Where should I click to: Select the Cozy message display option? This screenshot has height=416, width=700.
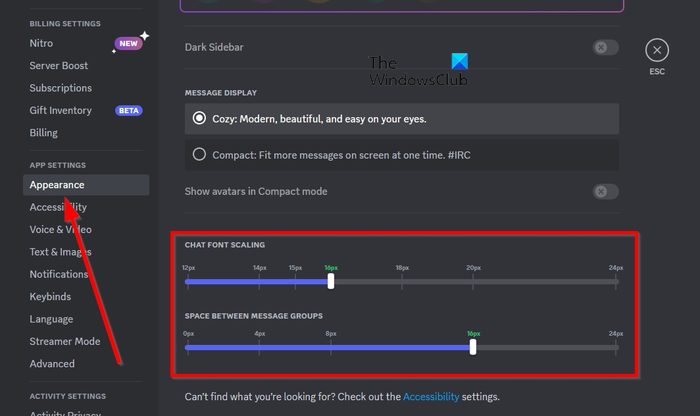click(x=200, y=119)
